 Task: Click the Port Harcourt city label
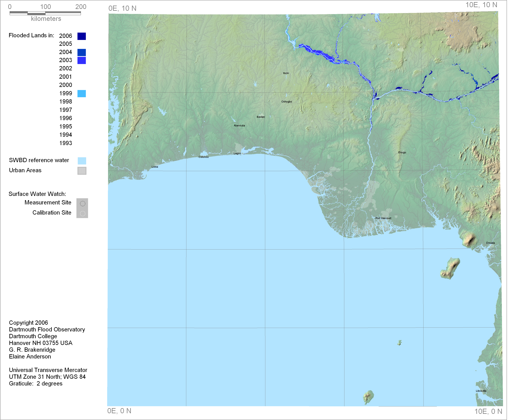coord(383,218)
